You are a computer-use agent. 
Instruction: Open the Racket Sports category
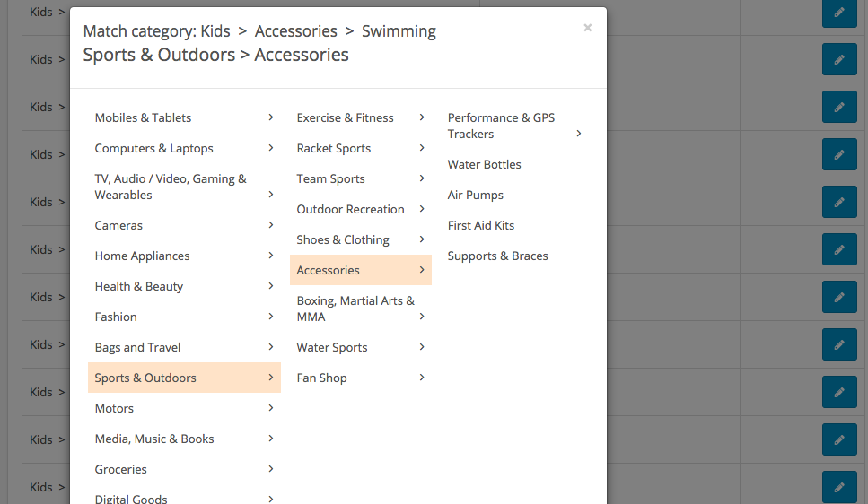pos(334,148)
